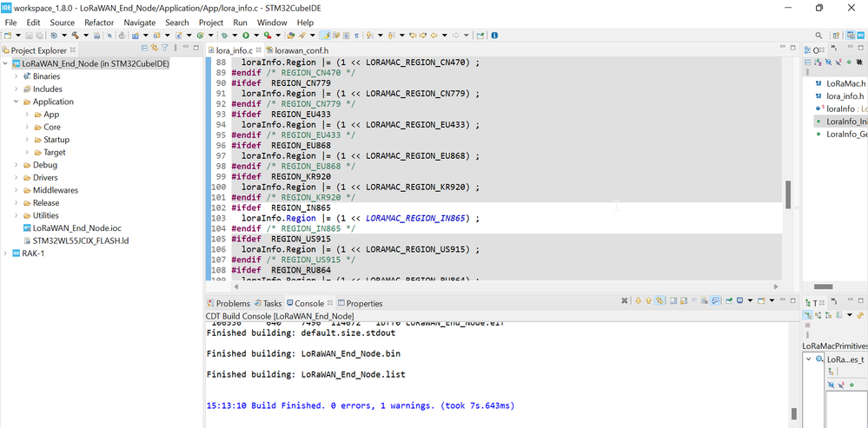Open the File menu
Screen dimensions: 868x428
coord(11,23)
